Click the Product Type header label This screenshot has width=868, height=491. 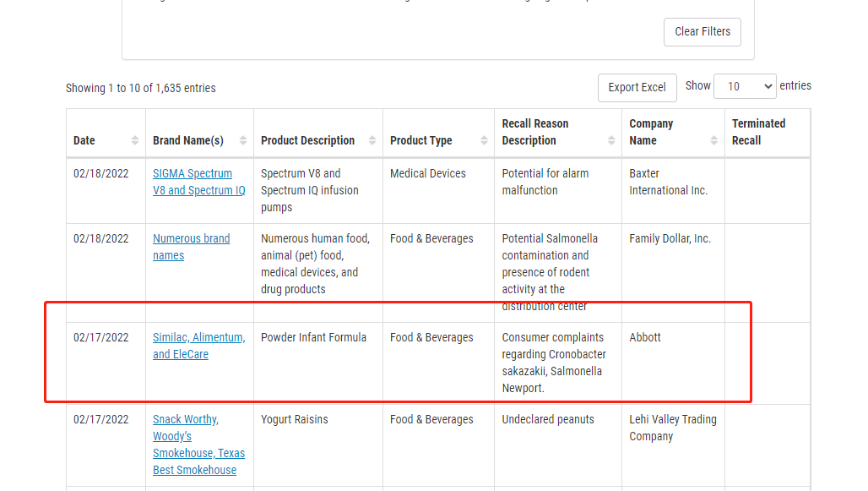coord(421,141)
